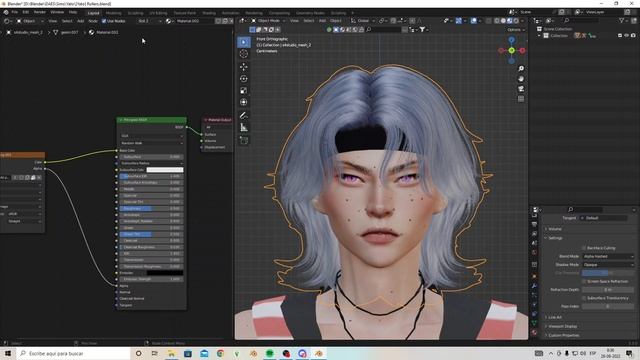Open the Window menu
The height and width of the screenshot is (360, 640).
point(57,12)
